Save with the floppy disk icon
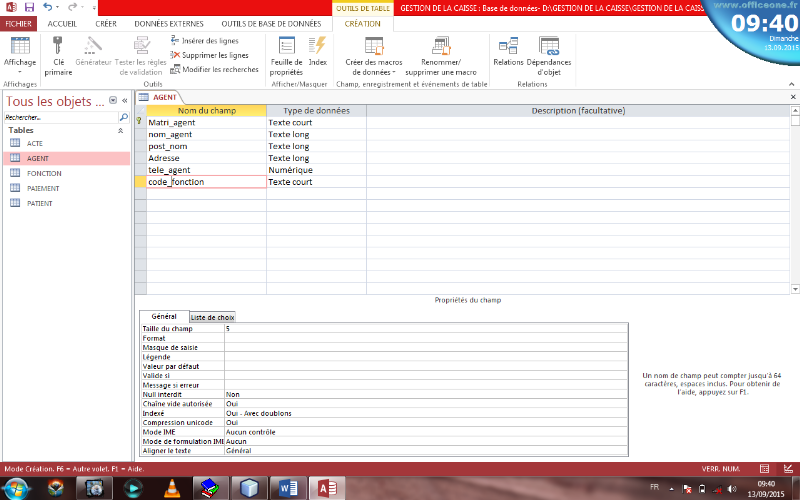 point(30,7)
